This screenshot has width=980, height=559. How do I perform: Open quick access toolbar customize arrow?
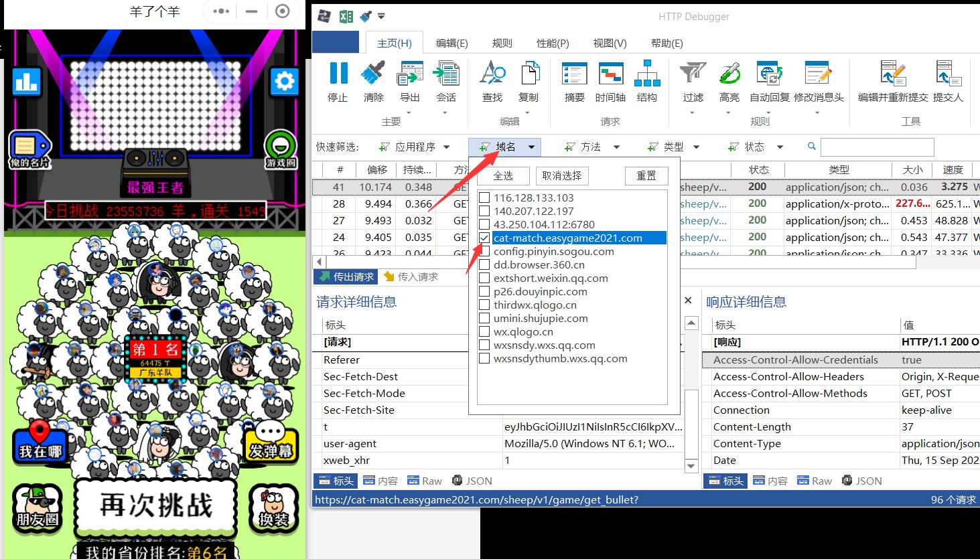[x=381, y=16]
